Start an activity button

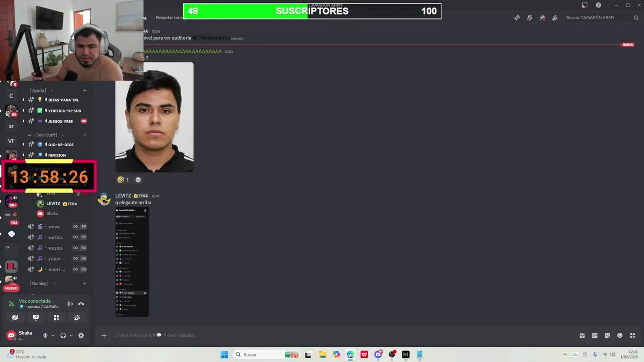pyautogui.click(x=56, y=318)
